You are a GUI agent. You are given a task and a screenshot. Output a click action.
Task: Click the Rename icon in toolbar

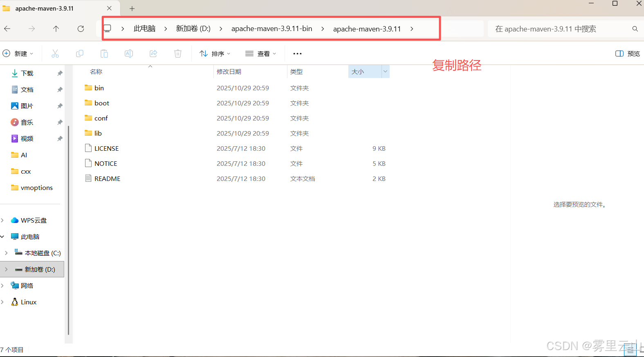coord(129,54)
